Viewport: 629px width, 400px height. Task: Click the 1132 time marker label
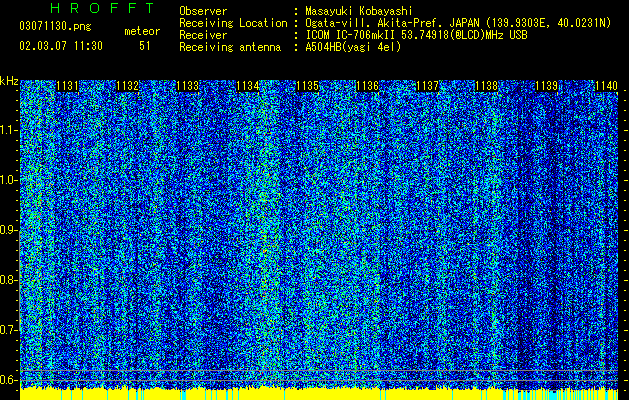point(127,86)
